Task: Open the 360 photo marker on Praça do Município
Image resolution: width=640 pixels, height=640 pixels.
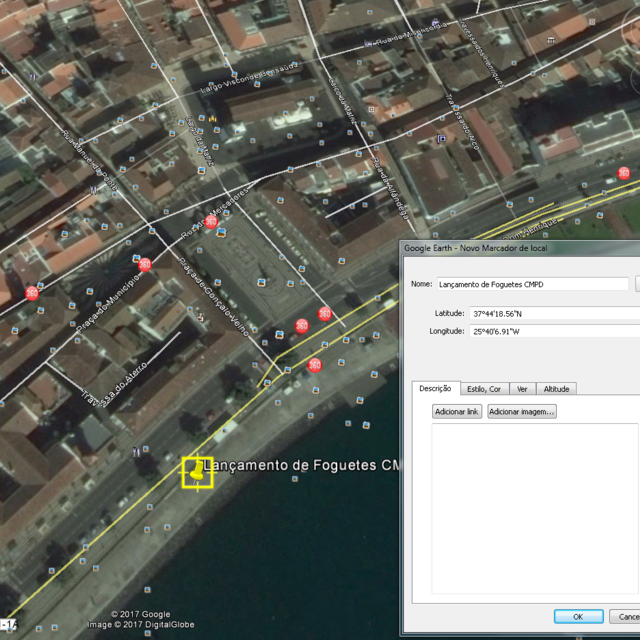Action: coord(145,265)
